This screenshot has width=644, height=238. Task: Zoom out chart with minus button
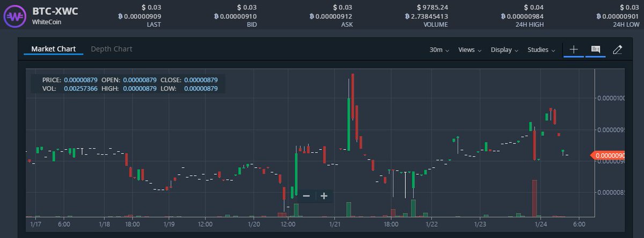(x=306, y=196)
